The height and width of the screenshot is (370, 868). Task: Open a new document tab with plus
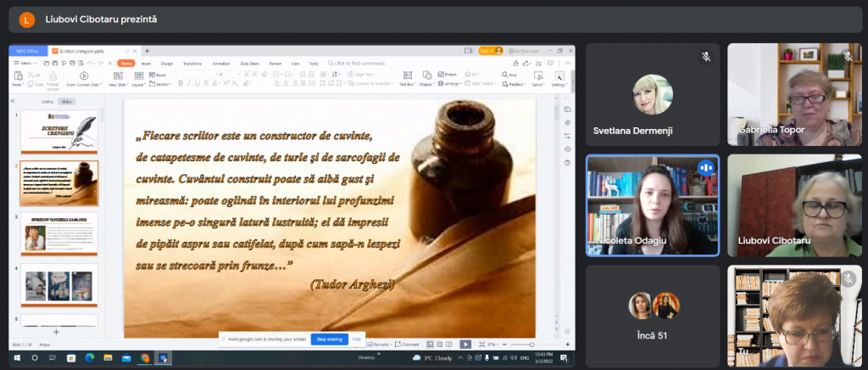(147, 50)
